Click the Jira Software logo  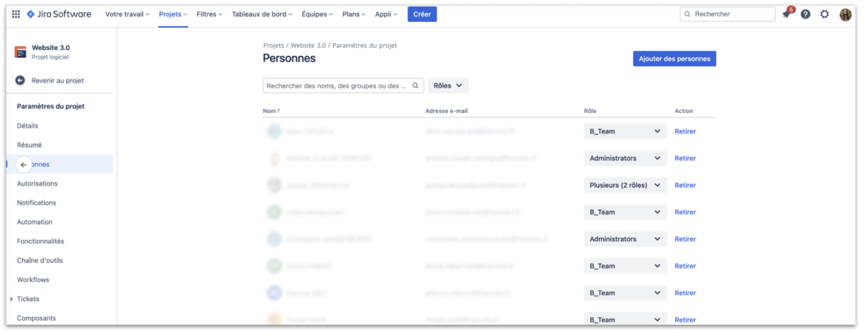pos(58,14)
